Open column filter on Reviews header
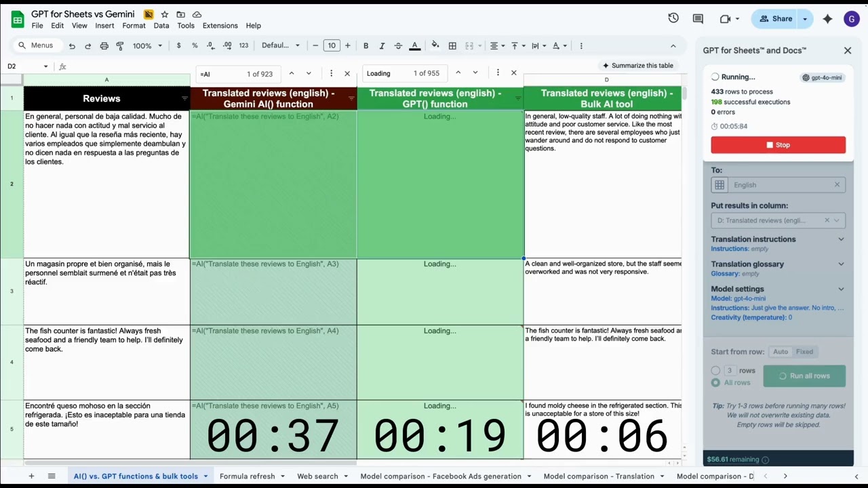The width and height of the screenshot is (868, 488). coord(184,99)
